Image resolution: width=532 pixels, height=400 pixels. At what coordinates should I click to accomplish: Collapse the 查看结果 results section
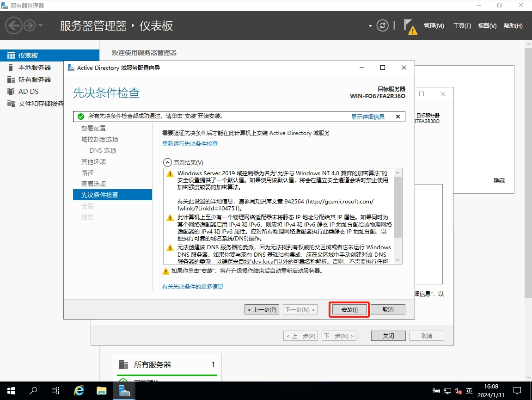point(166,163)
